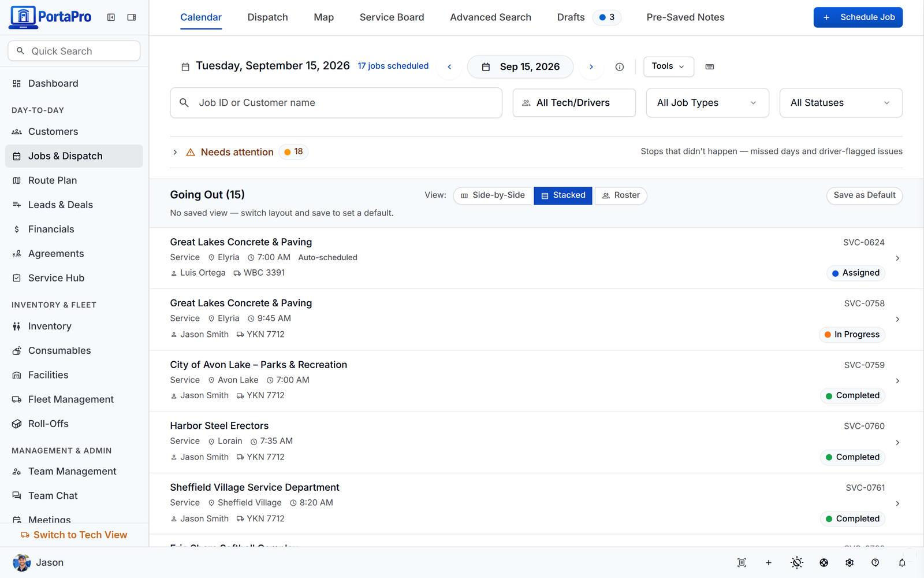Expand job SVC-0758 row chevron
Viewport: 924px width, 578px height.
pyautogui.click(x=897, y=319)
